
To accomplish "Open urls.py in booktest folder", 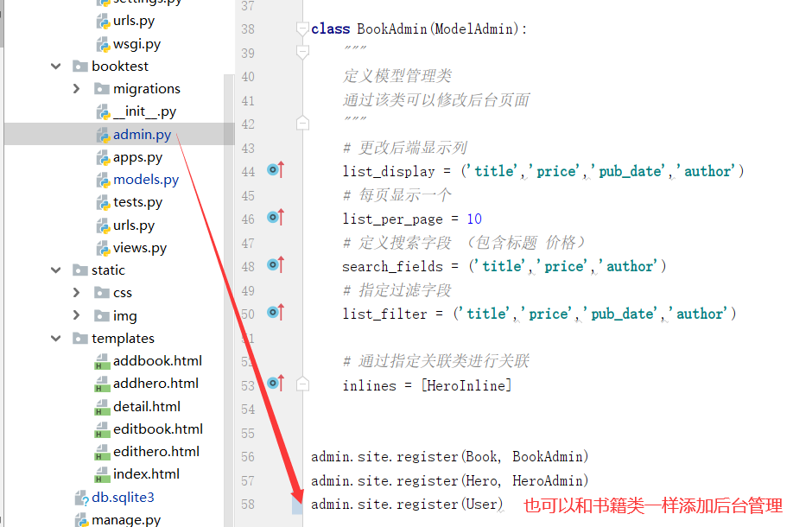I will pyautogui.click(x=134, y=225).
